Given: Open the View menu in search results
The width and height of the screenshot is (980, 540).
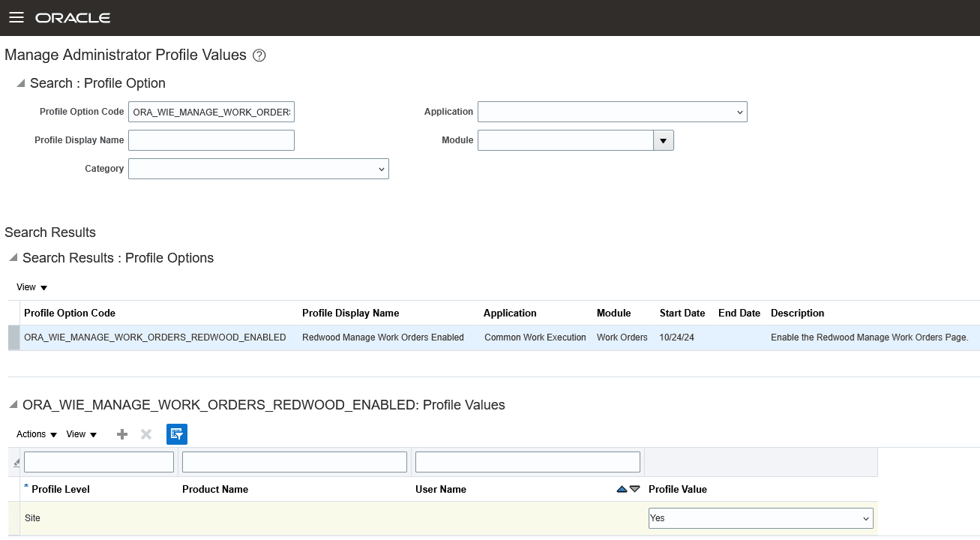Looking at the screenshot, I should coord(31,287).
